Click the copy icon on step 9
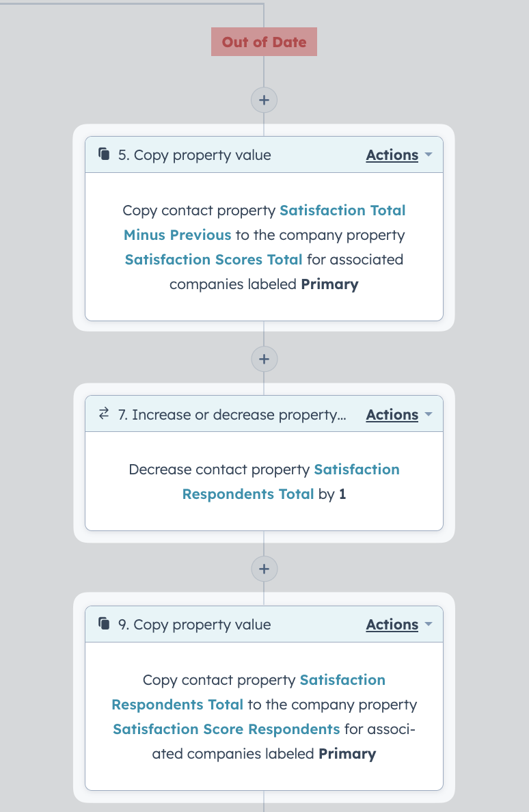Image resolution: width=529 pixels, height=812 pixels. 104,623
